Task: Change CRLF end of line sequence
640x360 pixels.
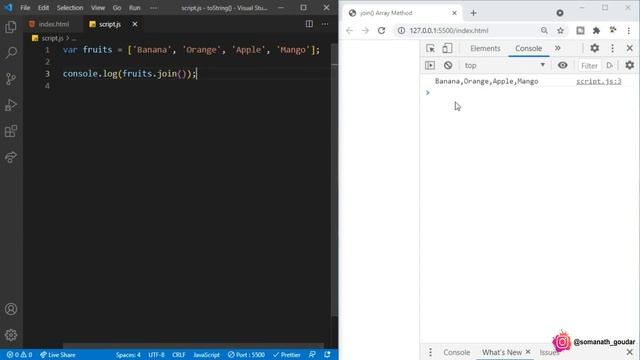Action: [x=179, y=355]
